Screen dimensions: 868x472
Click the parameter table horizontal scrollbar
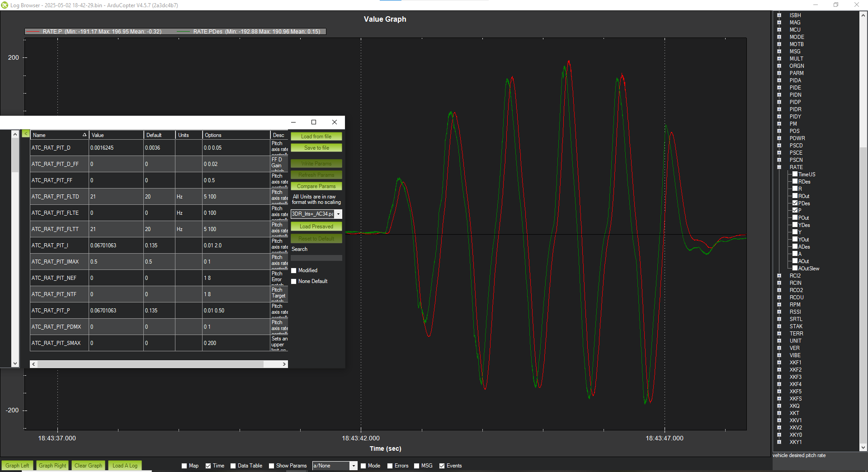[151, 364]
